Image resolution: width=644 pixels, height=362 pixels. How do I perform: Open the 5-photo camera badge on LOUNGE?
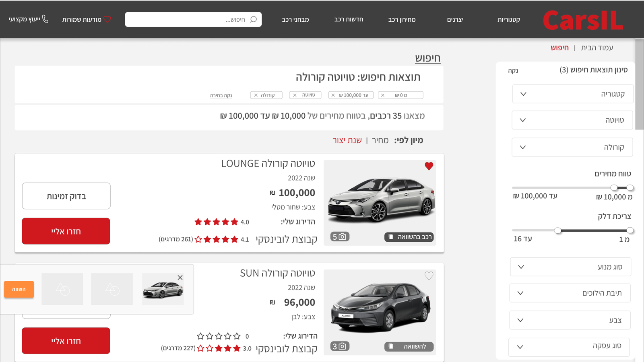[340, 237]
